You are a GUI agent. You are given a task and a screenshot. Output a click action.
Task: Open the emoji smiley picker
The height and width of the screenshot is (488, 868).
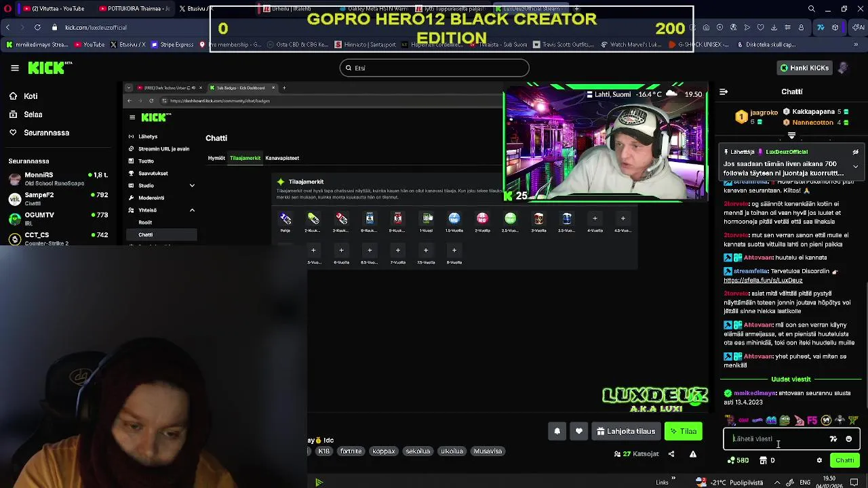(x=848, y=439)
